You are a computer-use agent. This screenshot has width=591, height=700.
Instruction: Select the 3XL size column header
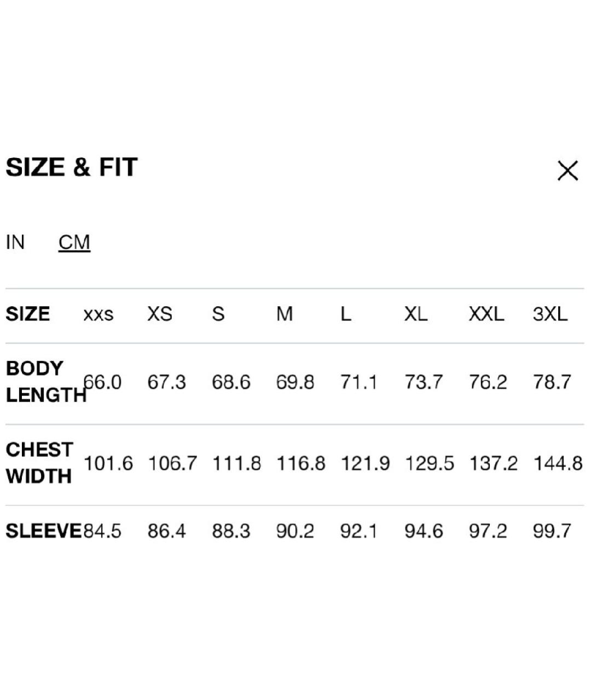(x=551, y=314)
